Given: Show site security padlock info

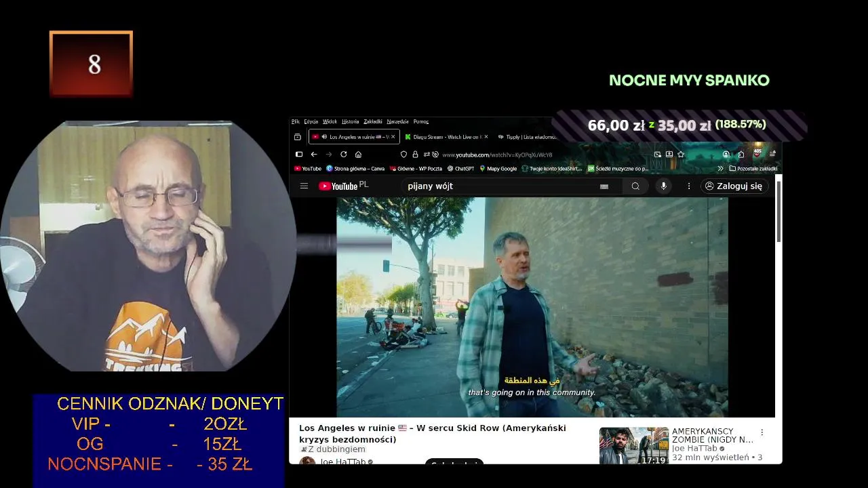Looking at the screenshot, I should click(x=415, y=155).
